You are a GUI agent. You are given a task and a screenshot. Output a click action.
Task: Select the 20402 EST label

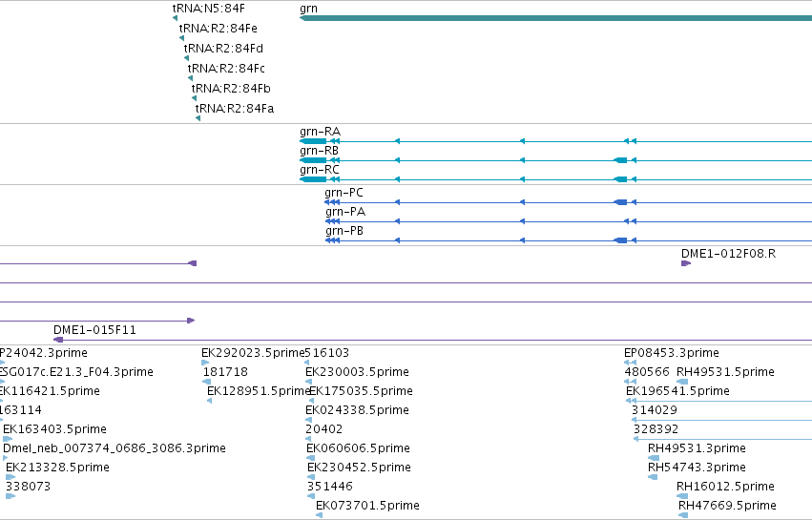(324, 429)
